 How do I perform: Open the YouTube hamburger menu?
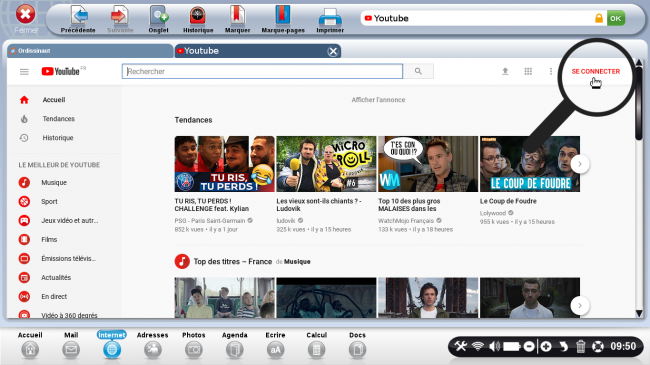24,72
